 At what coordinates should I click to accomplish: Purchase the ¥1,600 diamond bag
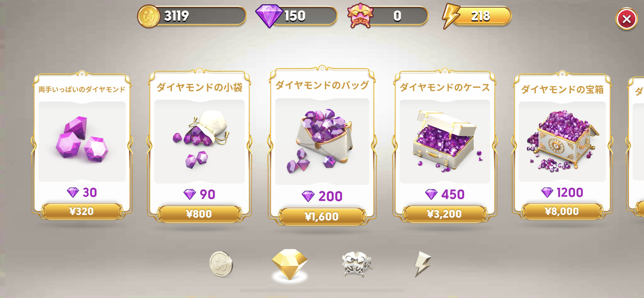322,216
